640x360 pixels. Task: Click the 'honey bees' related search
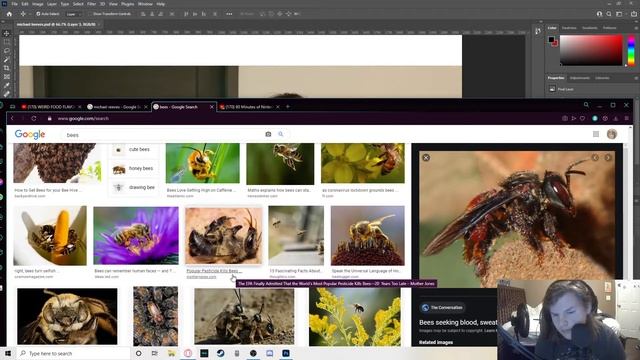point(134,169)
